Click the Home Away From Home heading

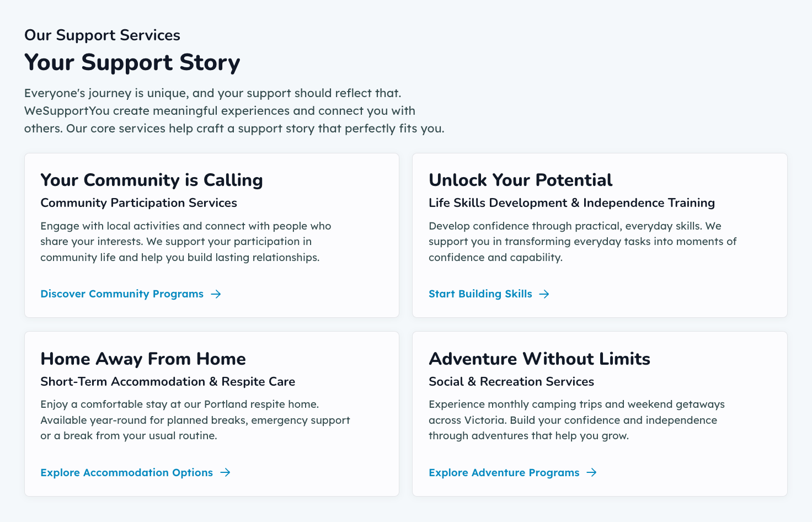pyautogui.click(x=143, y=359)
